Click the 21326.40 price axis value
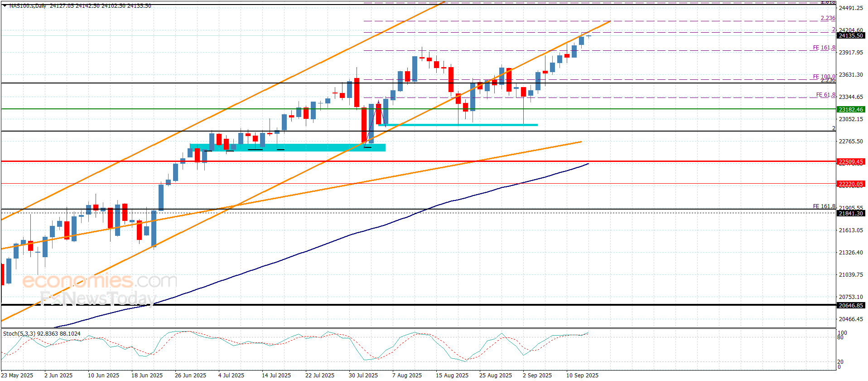Screen dimensions: 868x381 point(851,253)
